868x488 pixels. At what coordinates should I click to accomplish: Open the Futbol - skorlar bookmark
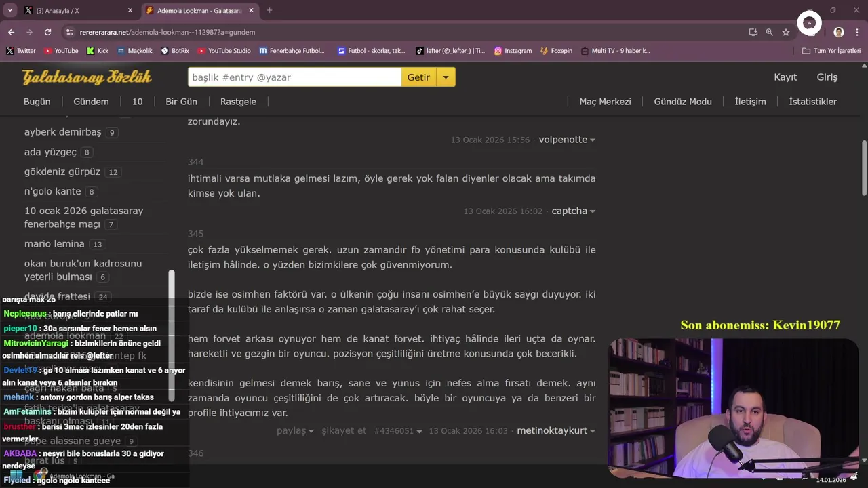pos(371,51)
